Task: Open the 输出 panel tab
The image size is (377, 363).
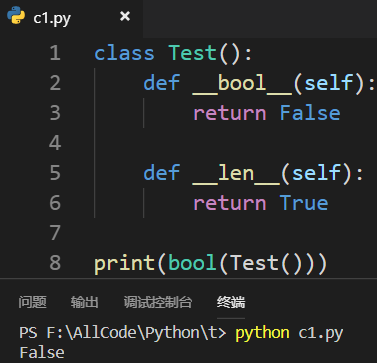Action: tap(84, 302)
